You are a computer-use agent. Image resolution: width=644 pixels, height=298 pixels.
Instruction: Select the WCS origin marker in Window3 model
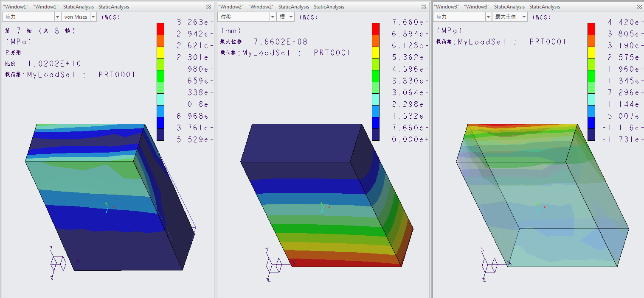pos(538,207)
